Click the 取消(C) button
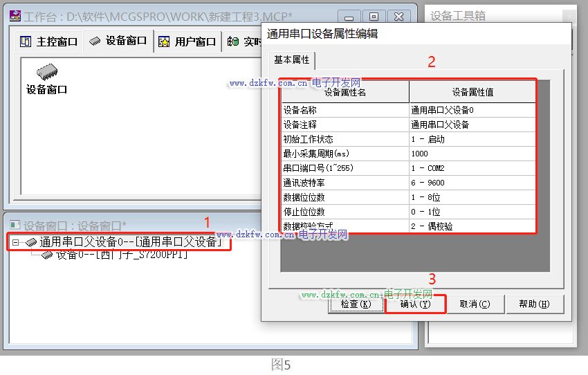Screen dimensions: 588x375 pyautogui.click(x=475, y=304)
